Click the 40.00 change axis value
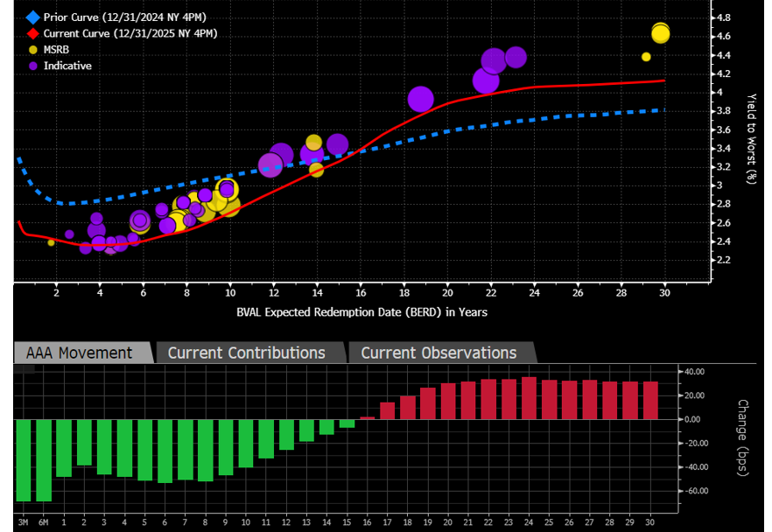The height and width of the screenshot is (532, 772). (694, 372)
